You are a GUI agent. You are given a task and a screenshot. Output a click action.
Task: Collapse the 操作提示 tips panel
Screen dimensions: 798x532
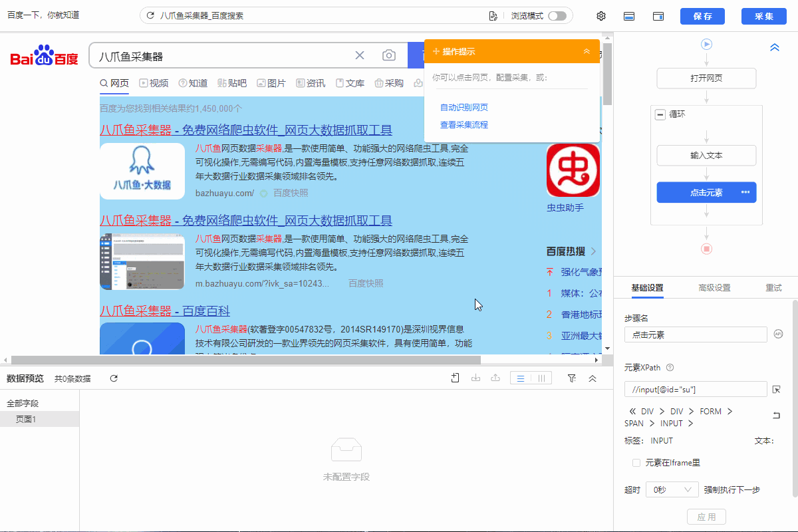587,51
